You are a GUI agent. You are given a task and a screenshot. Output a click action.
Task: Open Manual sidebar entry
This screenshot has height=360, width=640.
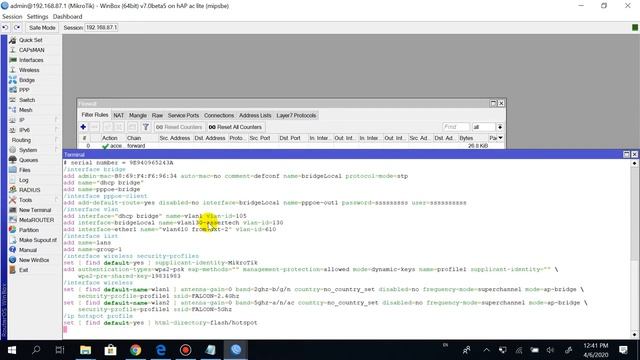pyautogui.click(x=28, y=250)
